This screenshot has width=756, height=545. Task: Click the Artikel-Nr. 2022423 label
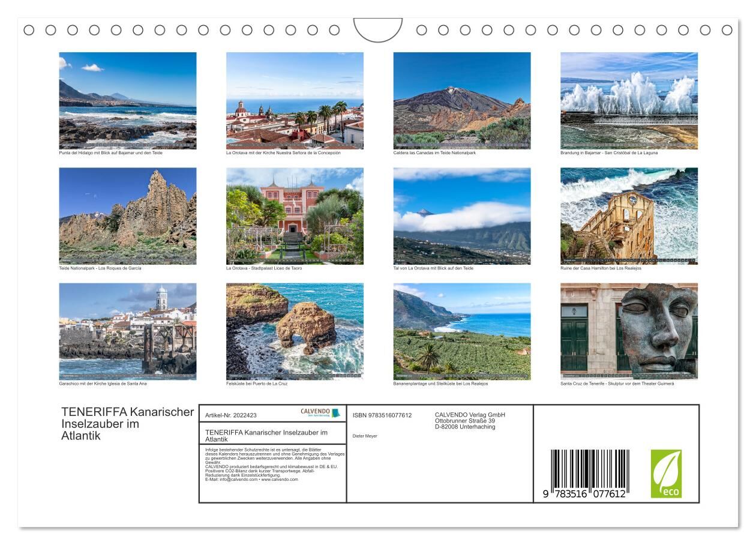pos(231,415)
